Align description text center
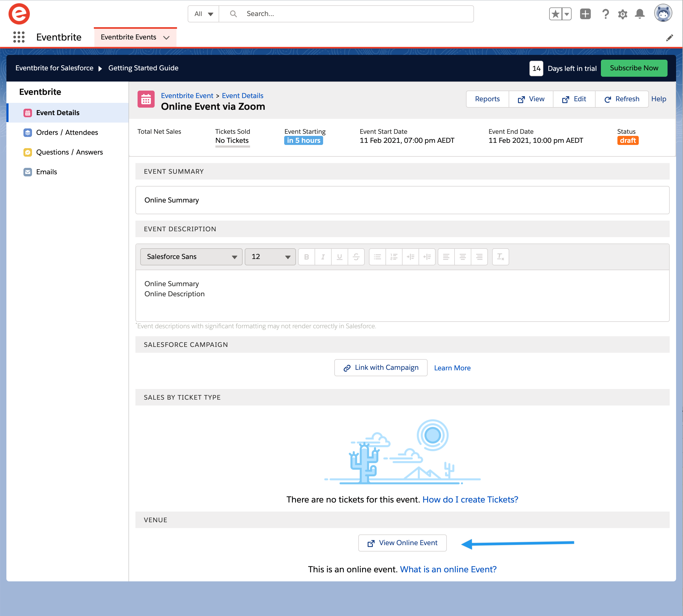 tap(463, 257)
